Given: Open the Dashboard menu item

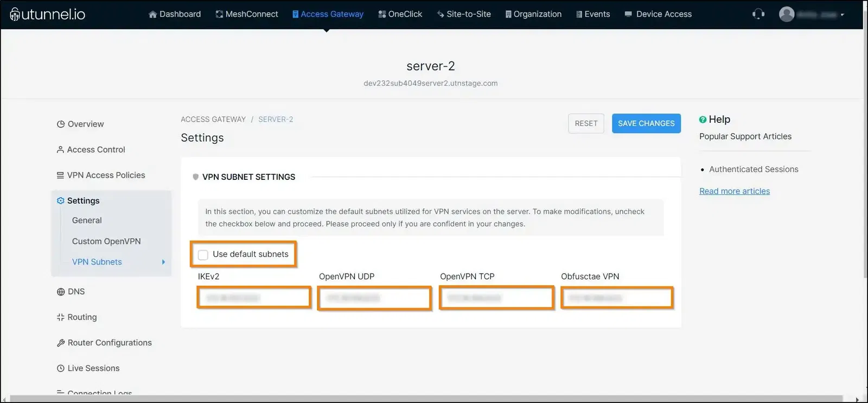Looking at the screenshot, I should tap(174, 14).
